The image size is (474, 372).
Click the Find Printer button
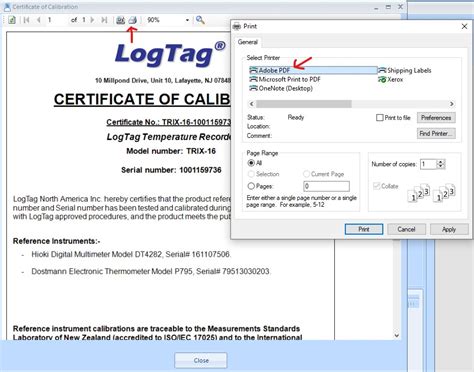point(436,133)
